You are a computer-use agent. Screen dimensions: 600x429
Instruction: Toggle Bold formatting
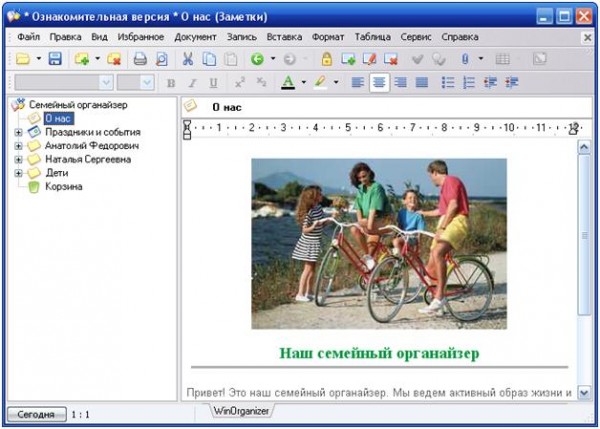pos(171,83)
